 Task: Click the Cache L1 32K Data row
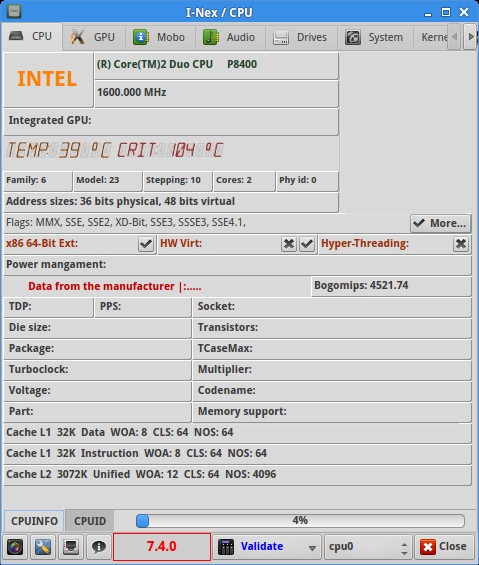tap(237, 433)
